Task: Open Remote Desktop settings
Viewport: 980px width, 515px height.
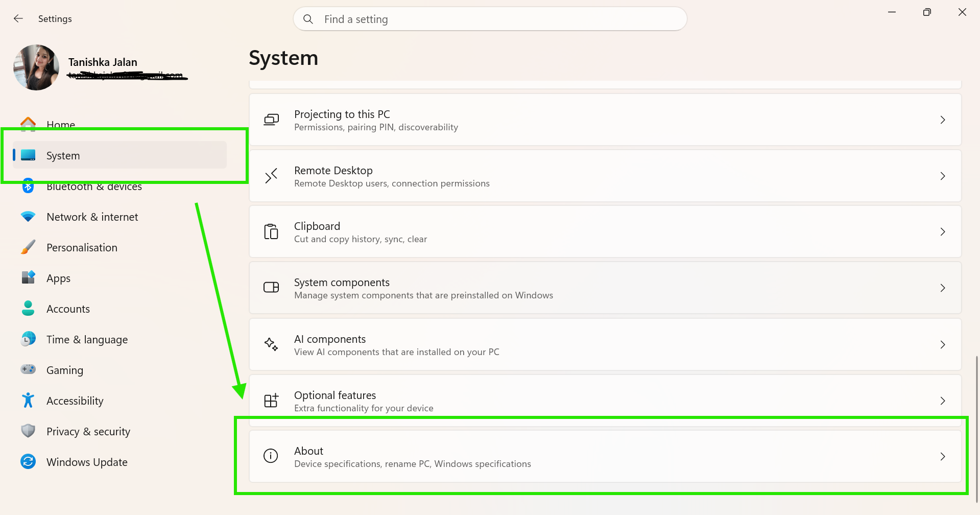Action: [605, 176]
